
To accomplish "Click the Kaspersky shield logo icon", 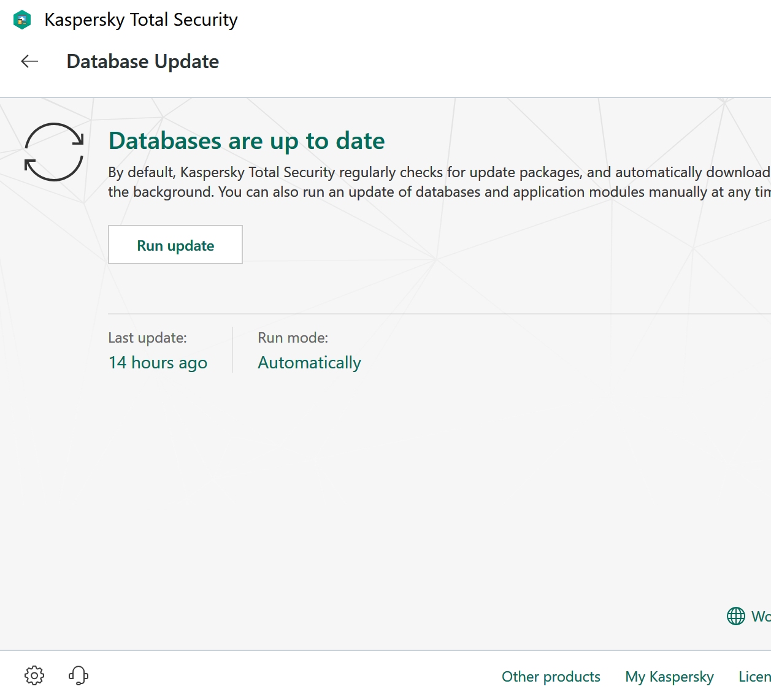I will (x=22, y=20).
